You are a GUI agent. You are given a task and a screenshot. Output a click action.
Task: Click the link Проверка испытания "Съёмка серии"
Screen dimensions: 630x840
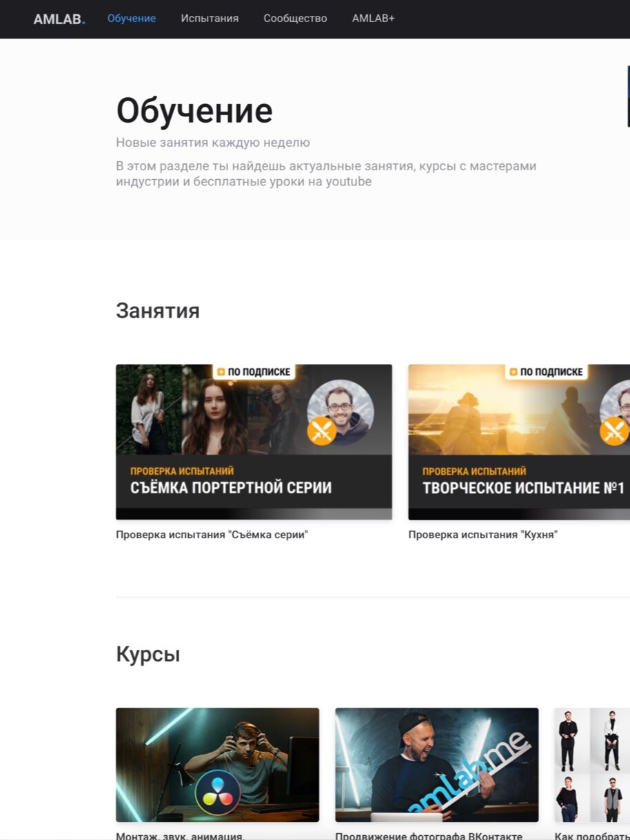coord(212,535)
